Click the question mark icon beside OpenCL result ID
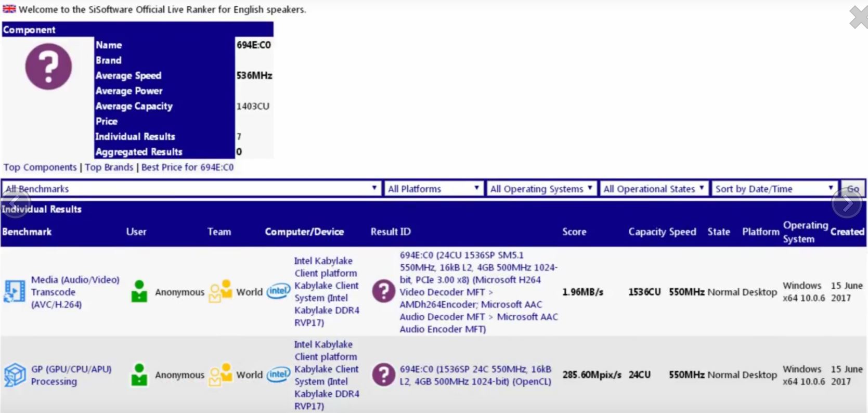This screenshot has height=413, width=868. tap(384, 375)
